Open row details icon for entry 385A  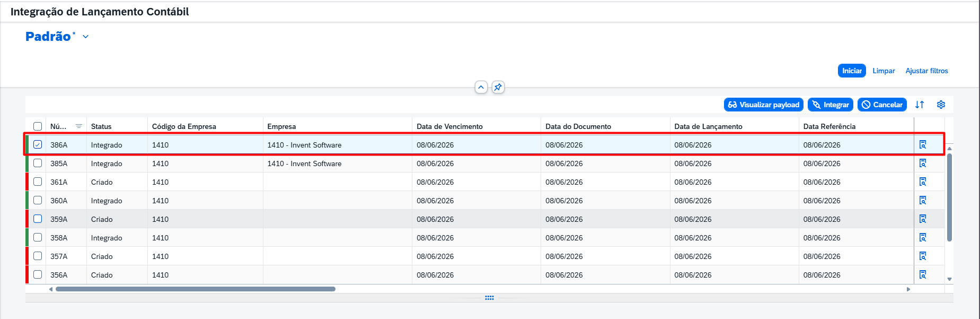(923, 163)
